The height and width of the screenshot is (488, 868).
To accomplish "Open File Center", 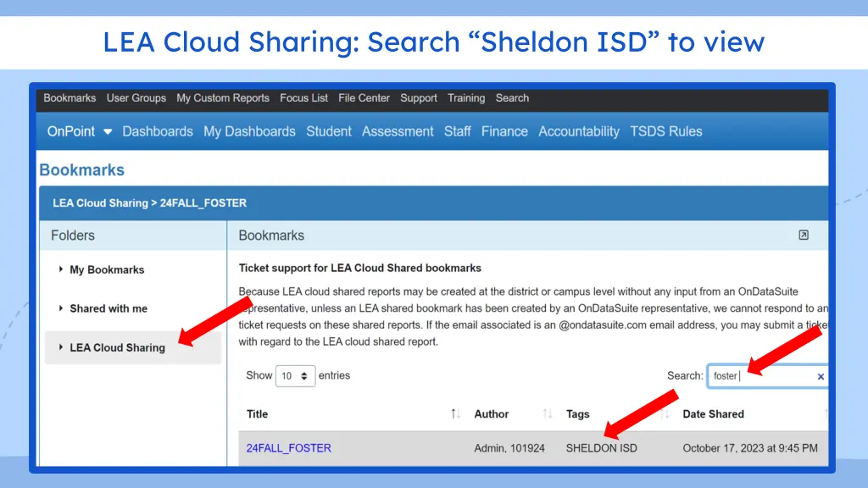I will click(364, 98).
